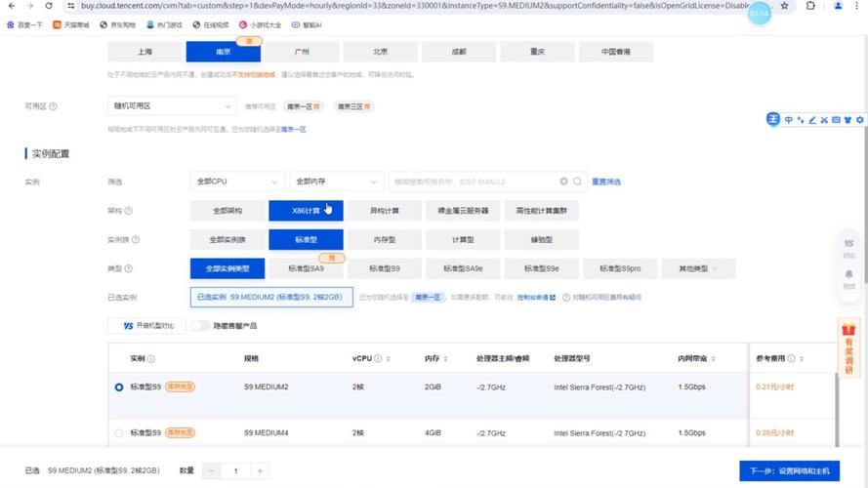Reload the page with refresh icon
Viewport: 868px width, 488px height.
coord(49,6)
